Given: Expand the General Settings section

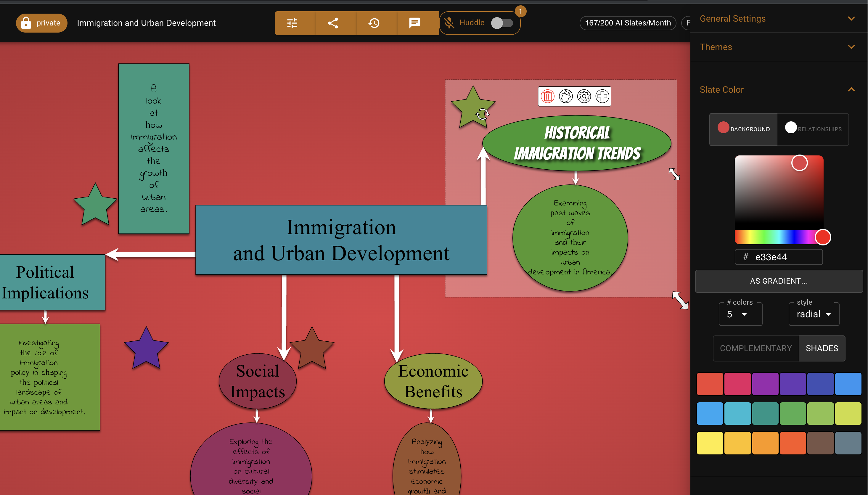Looking at the screenshot, I should tap(778, 18).
